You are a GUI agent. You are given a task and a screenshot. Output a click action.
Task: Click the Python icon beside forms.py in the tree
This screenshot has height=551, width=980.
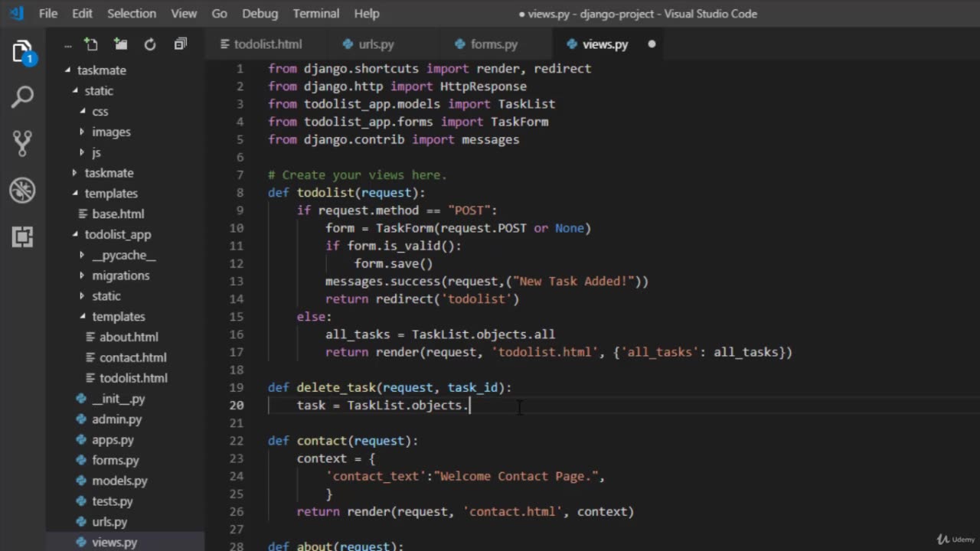coord(82,461)
